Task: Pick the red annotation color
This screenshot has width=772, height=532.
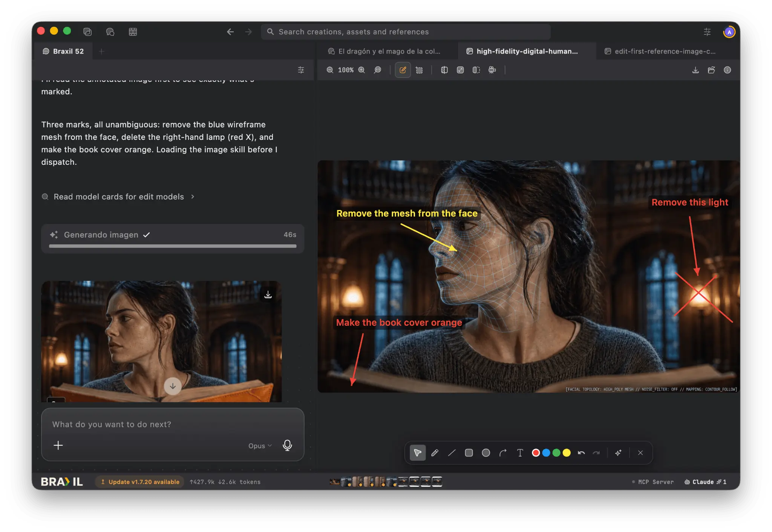Action: coord(536,453)
